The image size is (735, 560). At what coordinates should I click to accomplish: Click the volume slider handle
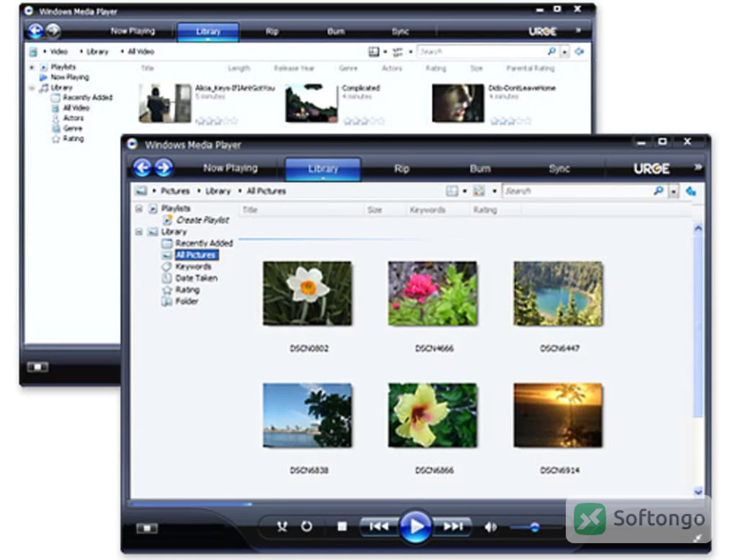535,527
